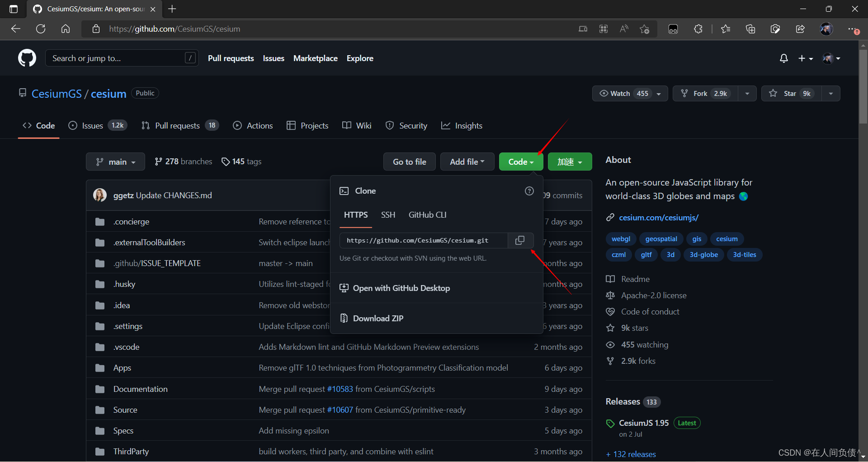868x462 pixels.
Task: Expand the Add file dropdown
Action: coord(467,162)
